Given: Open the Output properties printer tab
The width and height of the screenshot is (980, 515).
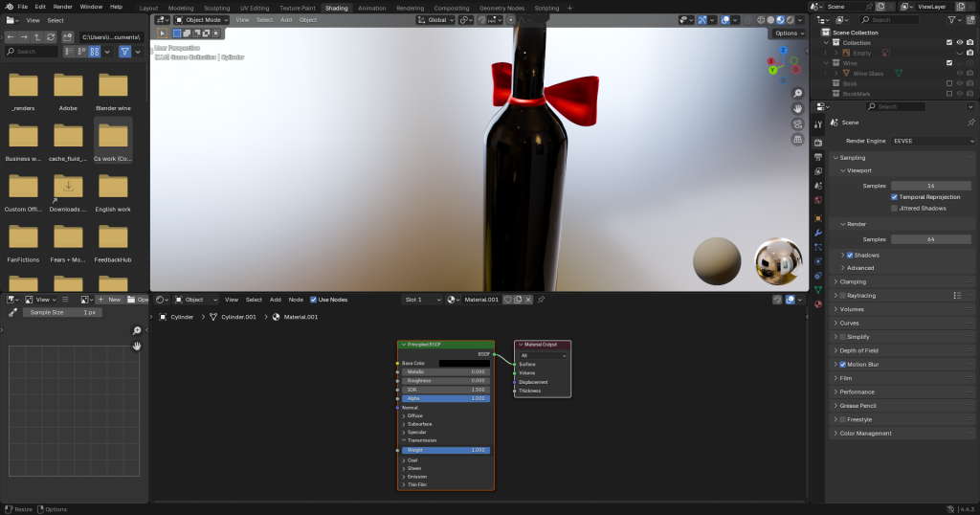Looking at the screenshot, I should pyautogui.click(x=818, y=156).
